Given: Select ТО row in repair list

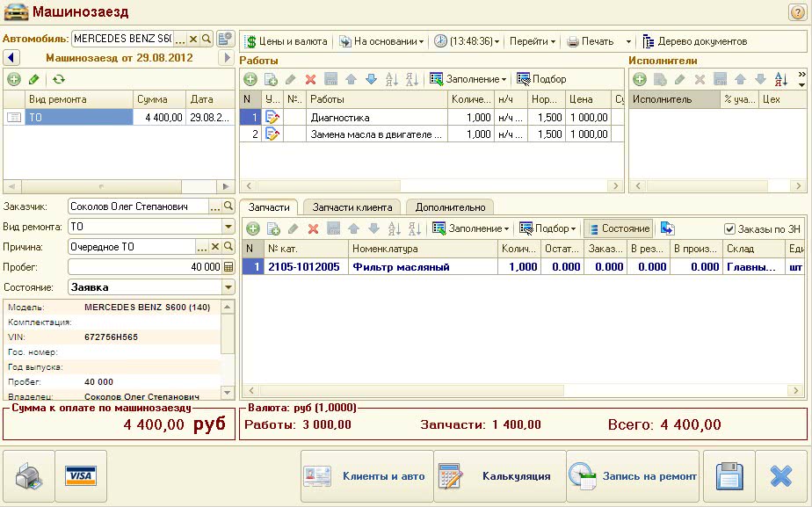Looking at the screenshot, I should [119, 118].
